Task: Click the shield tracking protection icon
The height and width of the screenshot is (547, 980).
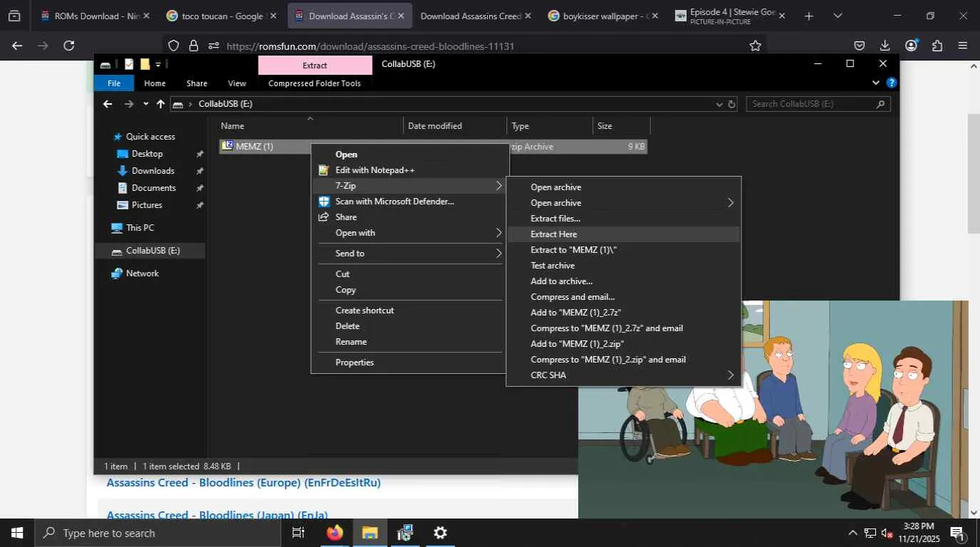Action: [x=174, y=46]
